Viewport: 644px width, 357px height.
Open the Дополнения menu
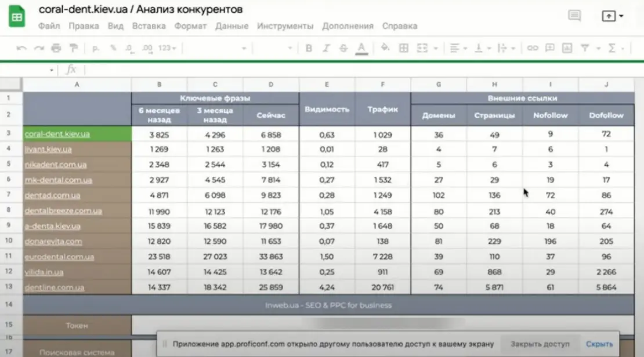tap(348, 26)
